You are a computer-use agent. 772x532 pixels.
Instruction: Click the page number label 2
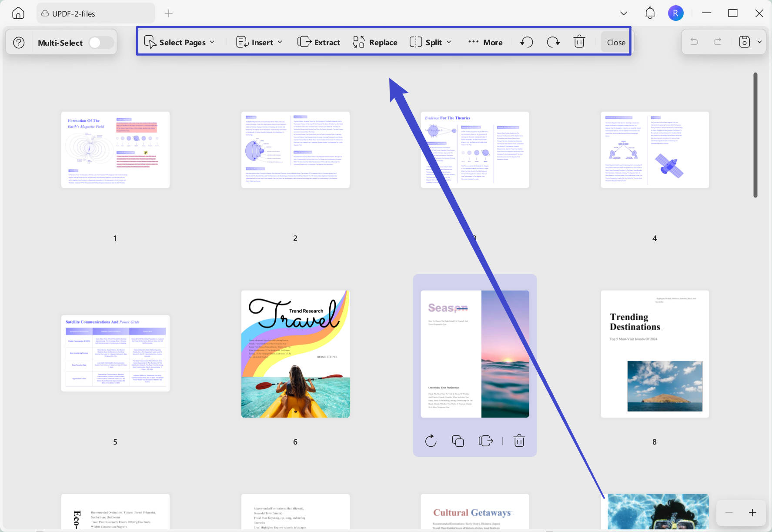pos(295,238)
